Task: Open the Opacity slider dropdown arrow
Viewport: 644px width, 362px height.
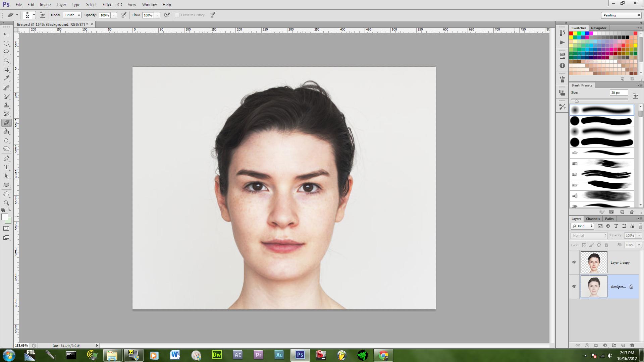Action: [114, 15]
